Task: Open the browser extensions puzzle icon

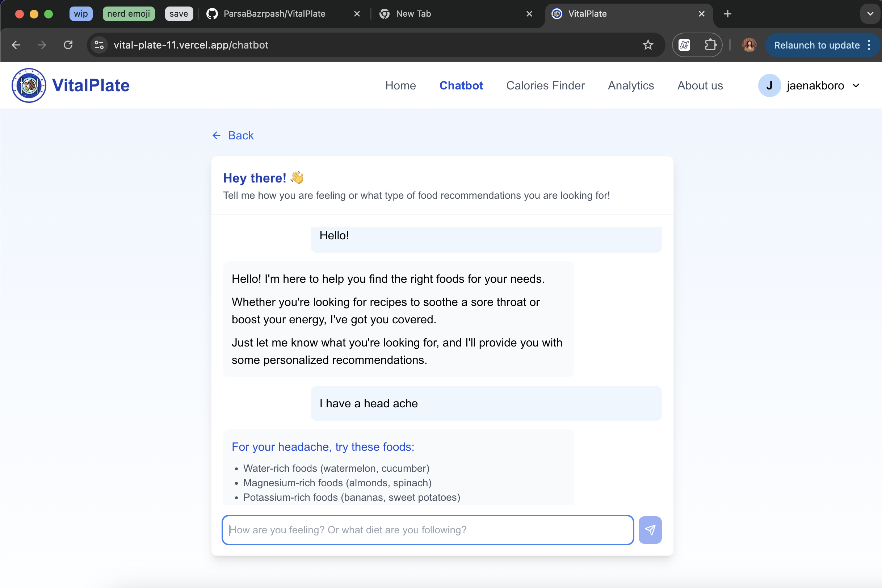Action: coord(710,45)
